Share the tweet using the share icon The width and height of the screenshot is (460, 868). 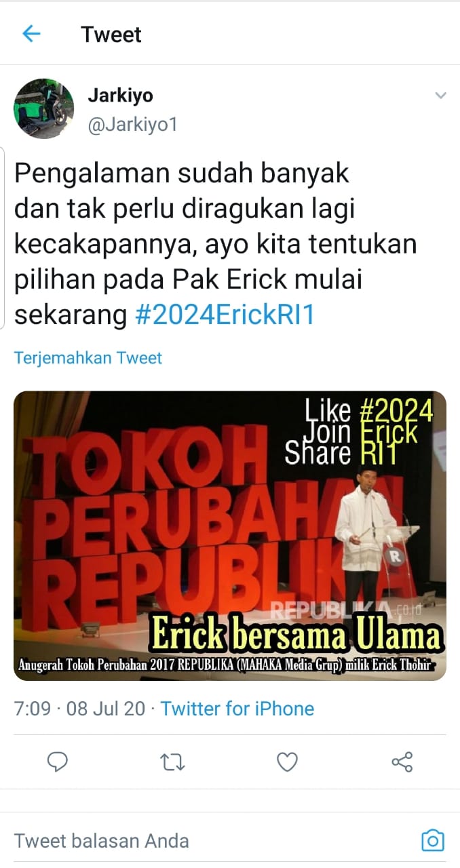point(402,762)
